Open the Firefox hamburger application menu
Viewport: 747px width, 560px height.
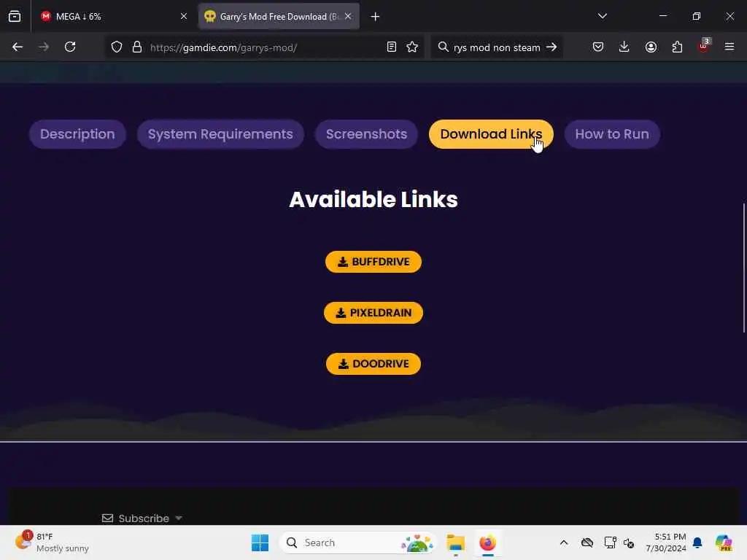click(729, 47)
